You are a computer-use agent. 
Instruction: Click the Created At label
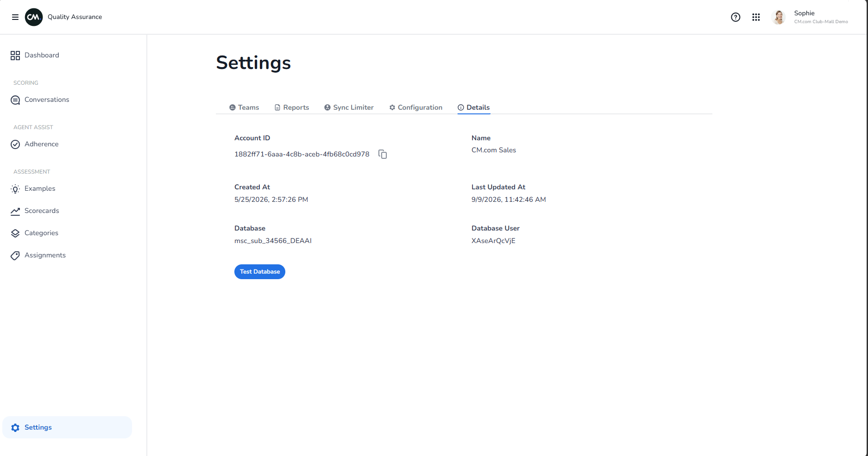(x=252, y=187)
